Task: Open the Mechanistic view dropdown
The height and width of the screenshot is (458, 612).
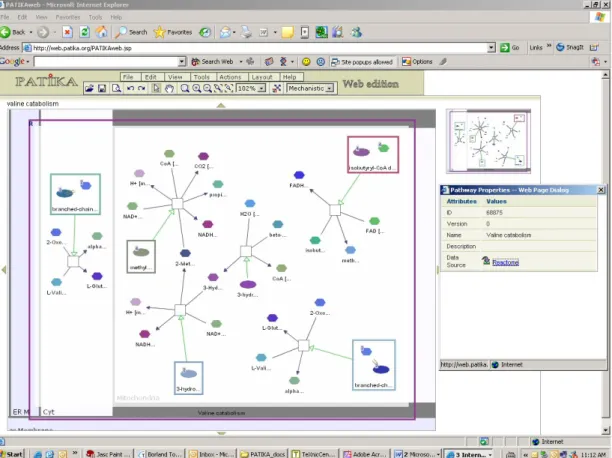Action: (x=330, y=89)
